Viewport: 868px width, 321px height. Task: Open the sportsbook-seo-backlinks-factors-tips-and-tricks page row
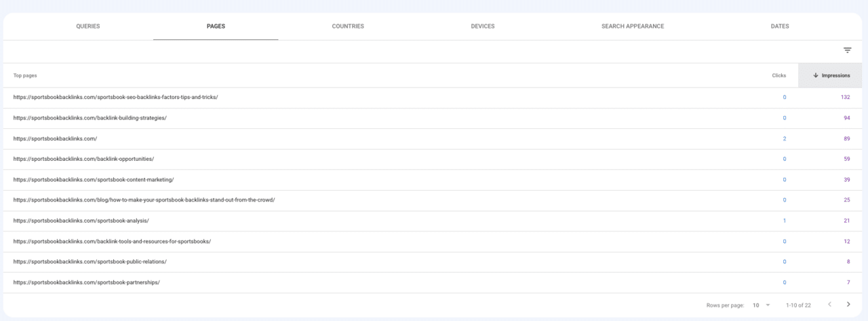433,98
